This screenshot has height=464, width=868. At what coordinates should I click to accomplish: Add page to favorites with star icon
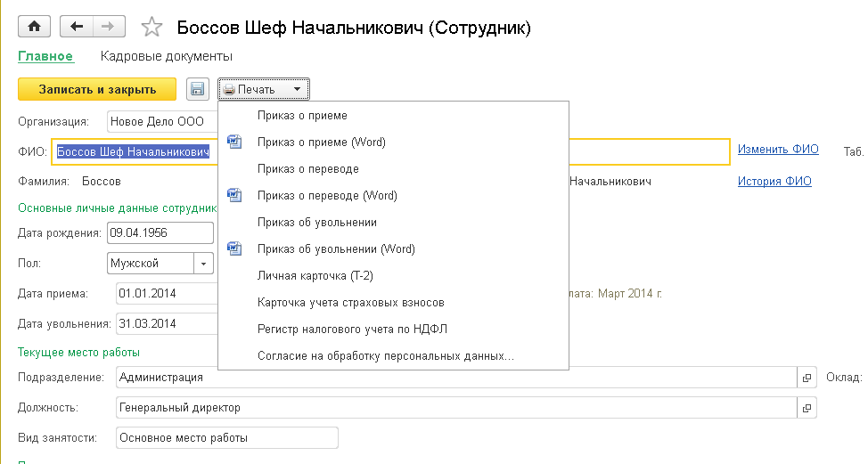point(153,28)
